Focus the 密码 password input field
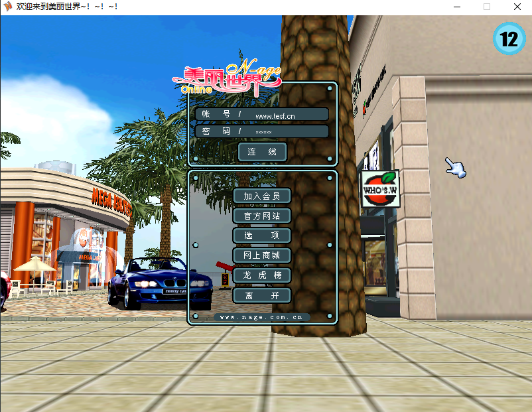This screenshot has height=412, width=532. 284,131
